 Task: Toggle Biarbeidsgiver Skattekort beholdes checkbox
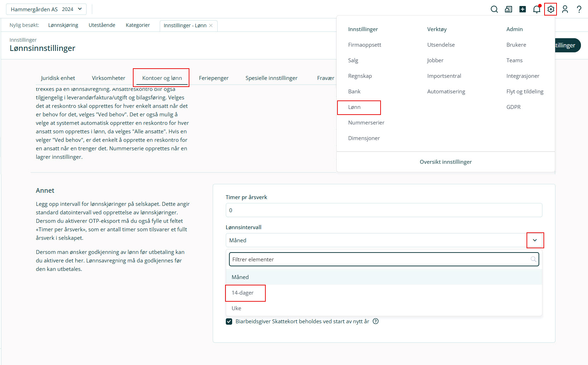click(x=229, y=321)
